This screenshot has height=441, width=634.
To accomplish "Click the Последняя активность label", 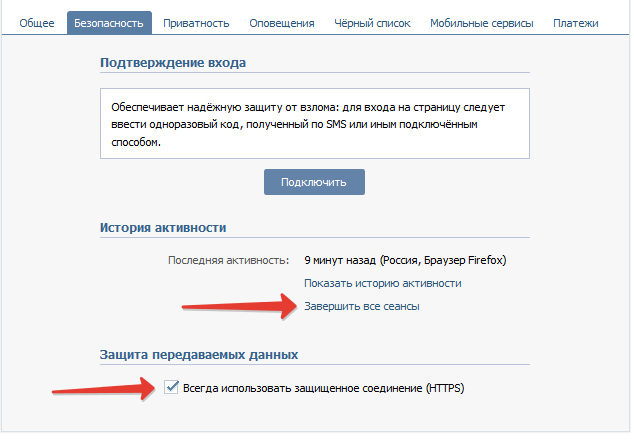I will coord(228,260).
